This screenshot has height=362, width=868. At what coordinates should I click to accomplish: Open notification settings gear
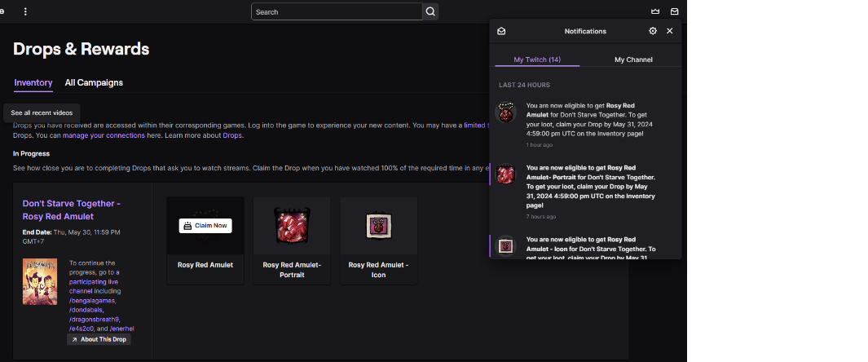653,31
